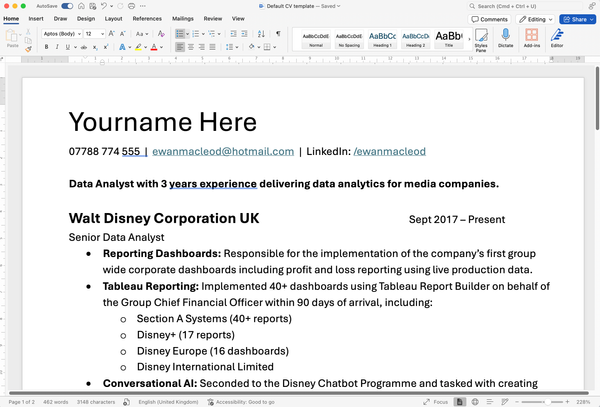
Task: Click the Increase Indent icon
Action: [x=244, y=34]
